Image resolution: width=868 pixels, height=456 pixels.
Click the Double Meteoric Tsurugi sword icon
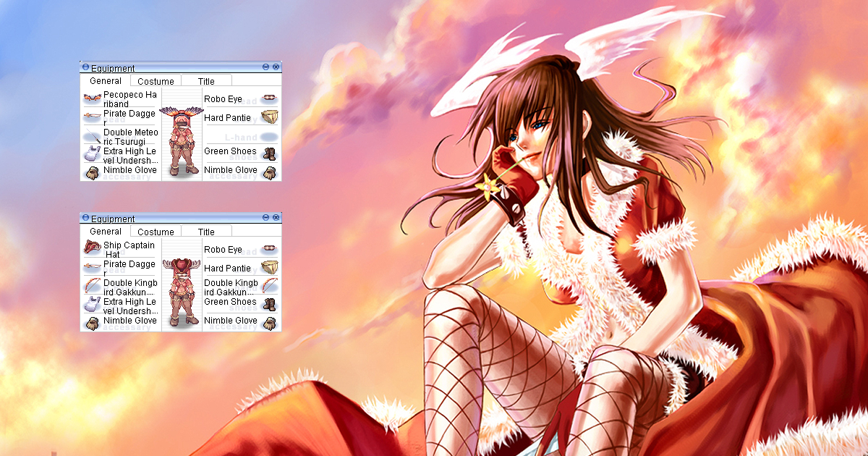[92, 135]
